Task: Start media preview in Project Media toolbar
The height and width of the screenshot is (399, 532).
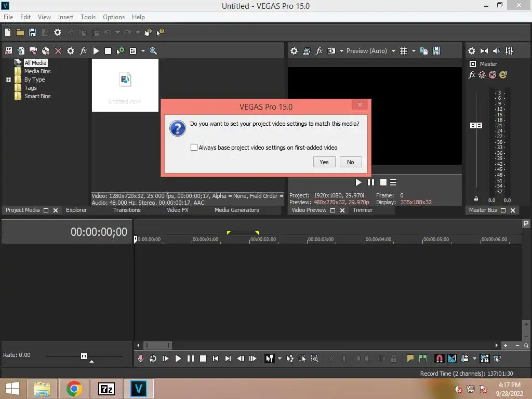Action: tap(96, 51)
